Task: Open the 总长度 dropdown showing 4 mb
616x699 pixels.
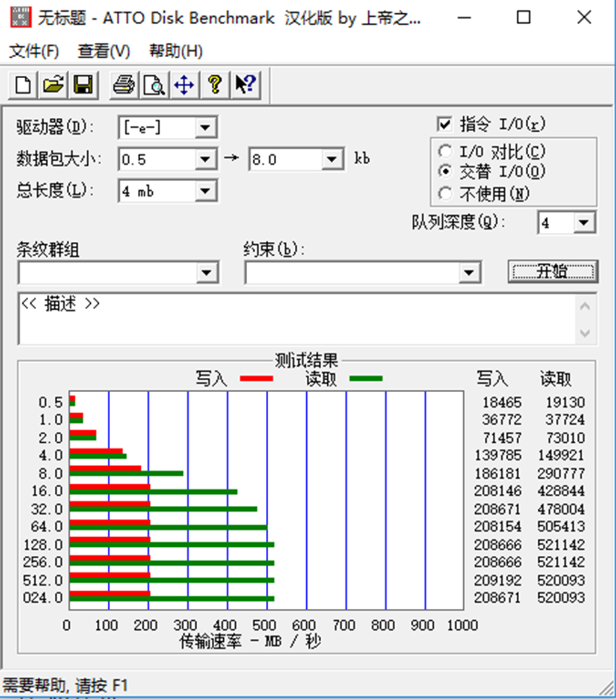Action: click(x=206, y=191)
